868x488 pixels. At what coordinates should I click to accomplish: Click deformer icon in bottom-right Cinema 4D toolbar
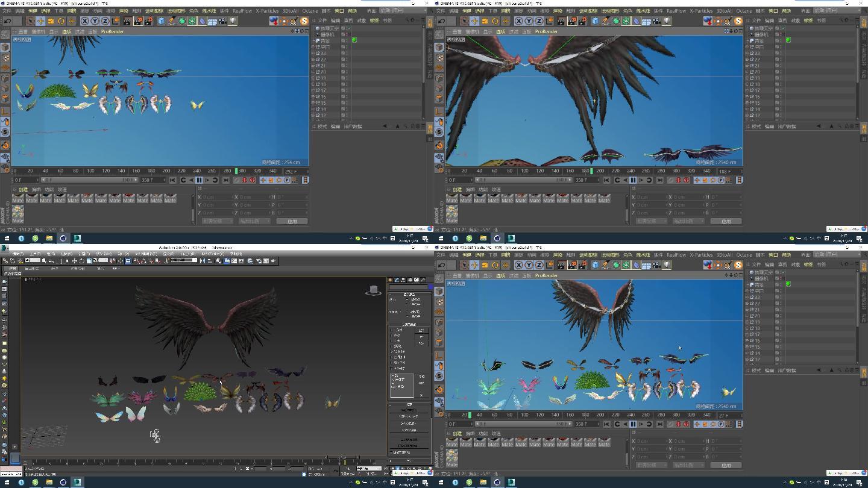[x=637, y=265]
